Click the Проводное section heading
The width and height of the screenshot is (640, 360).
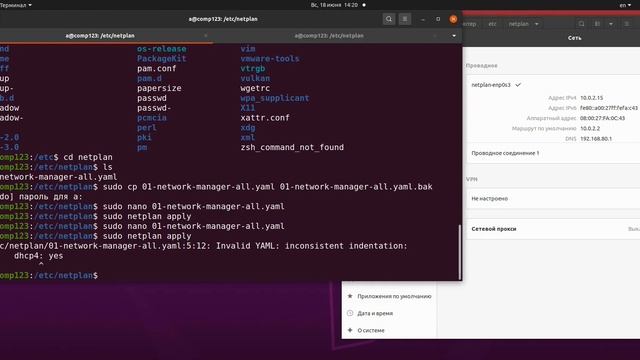click(482, 66)
